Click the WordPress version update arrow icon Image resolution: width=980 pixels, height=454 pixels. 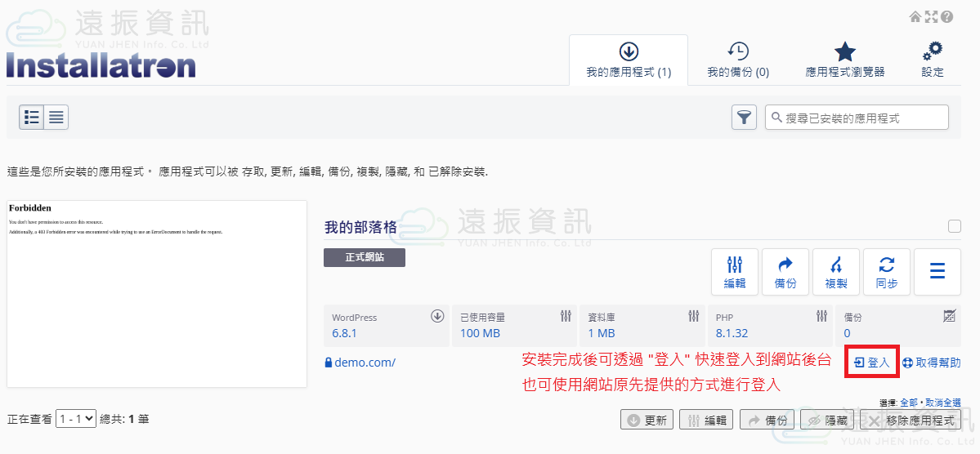pyautogui.click(x=437, y=316)
